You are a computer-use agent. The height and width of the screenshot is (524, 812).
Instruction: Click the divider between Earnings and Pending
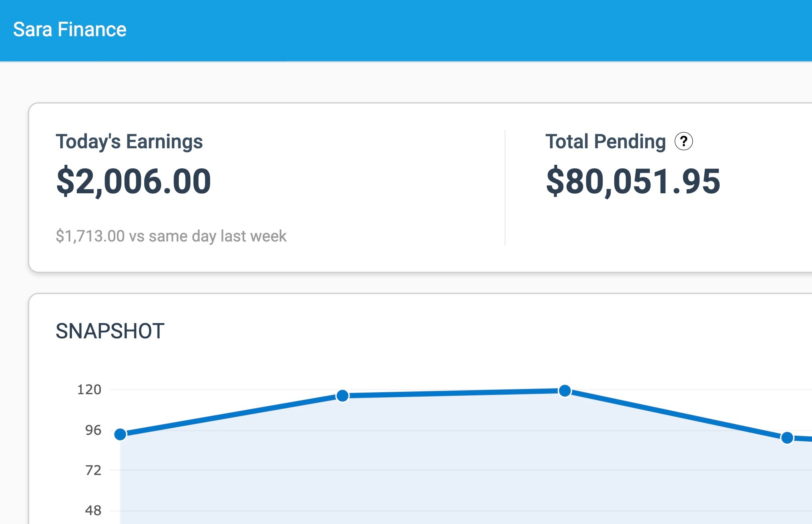pos(505,187)
